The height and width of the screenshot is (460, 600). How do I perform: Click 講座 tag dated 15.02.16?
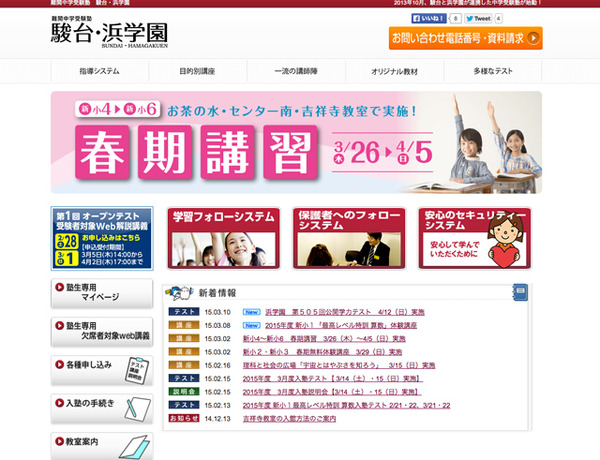pyautogui.click(x=184, y=365)
